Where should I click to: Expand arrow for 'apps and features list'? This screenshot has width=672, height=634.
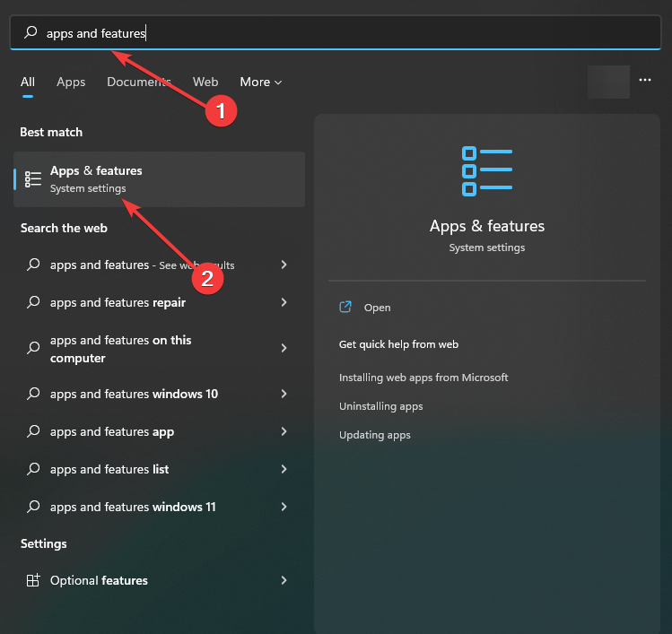[x=284, y=469]
